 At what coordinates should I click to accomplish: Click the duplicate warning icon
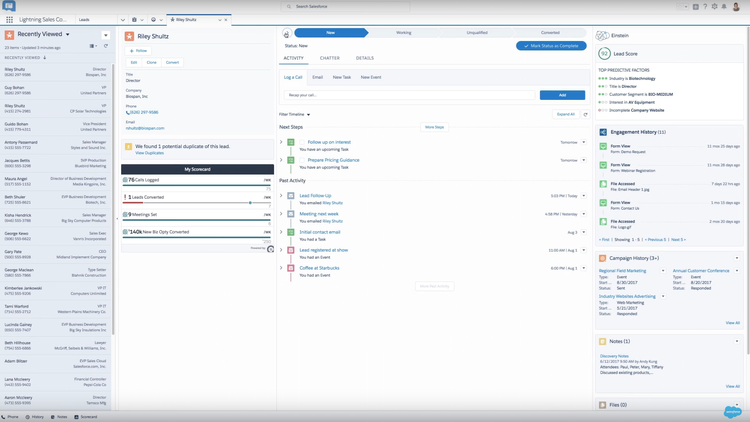[128, 146]
